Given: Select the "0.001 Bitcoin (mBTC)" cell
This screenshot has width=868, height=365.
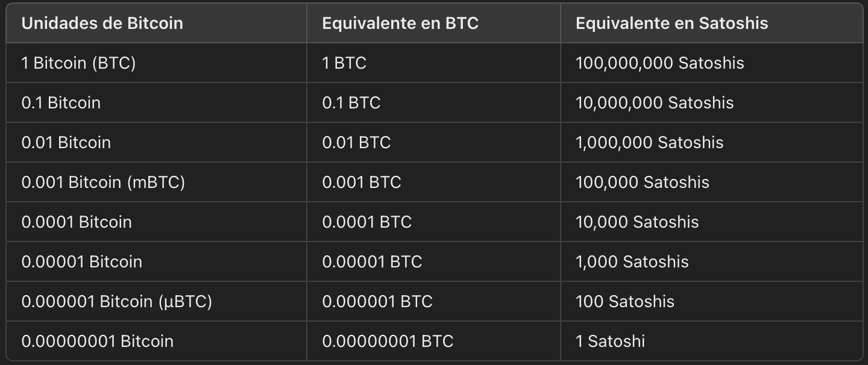Looking at the screenshot, I should coord(103,182).
